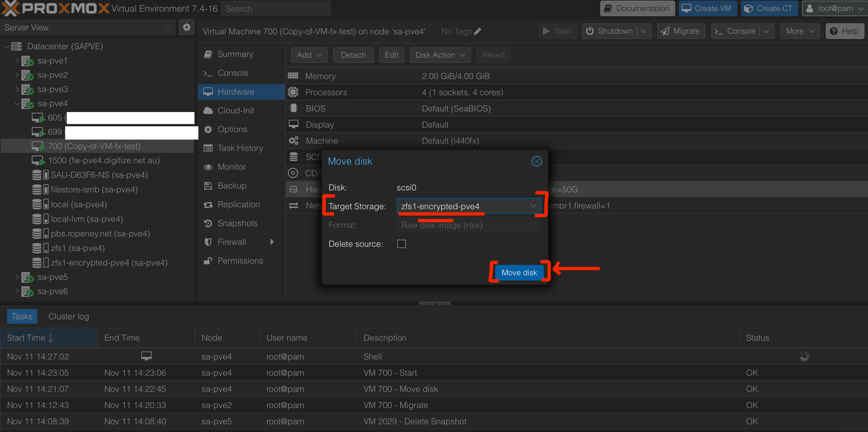Open the Disk Action menu
868x432 pixels.
click(x=440, y=54)
